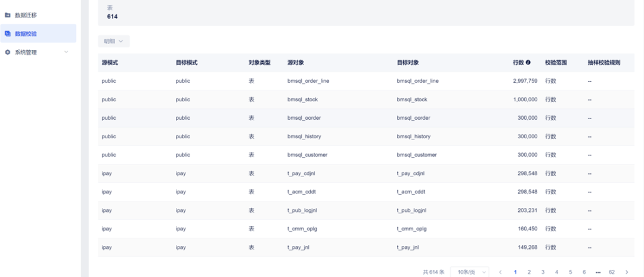Click the table count 614 value

(x=113, y=17)
